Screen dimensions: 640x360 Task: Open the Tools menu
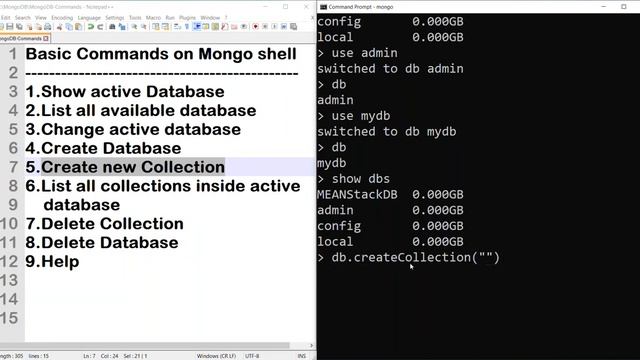(x=135, y=18)
